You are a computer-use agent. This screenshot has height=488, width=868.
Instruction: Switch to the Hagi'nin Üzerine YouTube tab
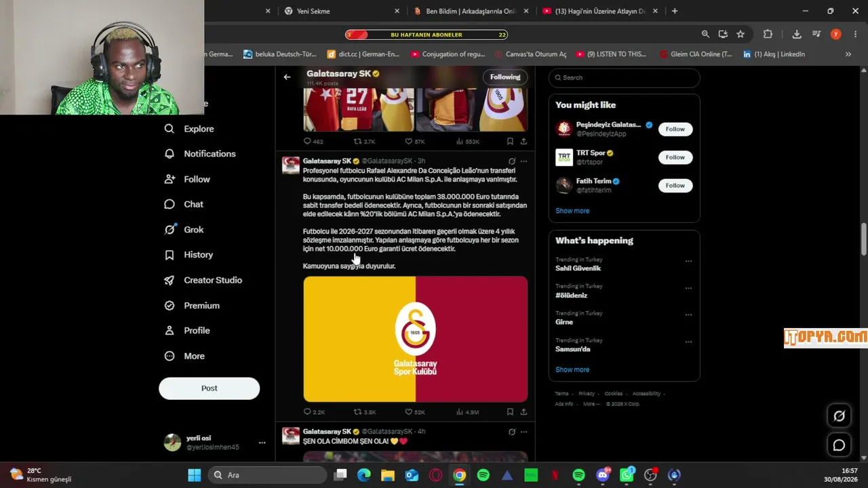[599, 11]
